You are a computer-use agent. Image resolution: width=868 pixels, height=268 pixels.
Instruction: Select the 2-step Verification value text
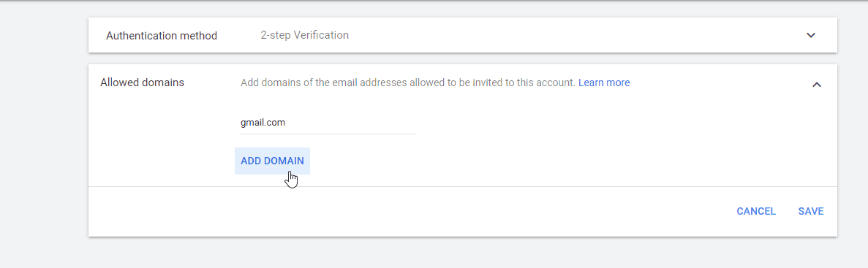[x=304, y=35]
